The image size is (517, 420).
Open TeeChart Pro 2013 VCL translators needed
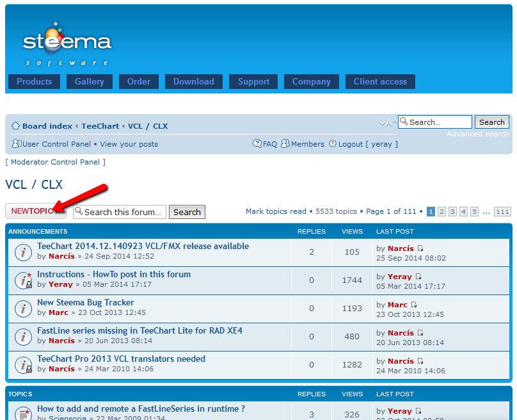click(x=121, y=359)
